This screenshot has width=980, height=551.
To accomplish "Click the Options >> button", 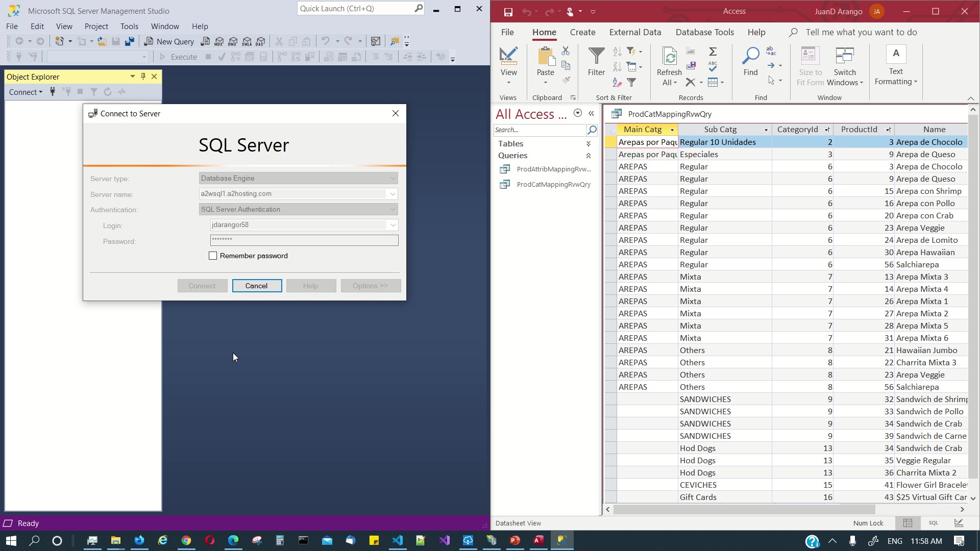I will coord(370,286).
